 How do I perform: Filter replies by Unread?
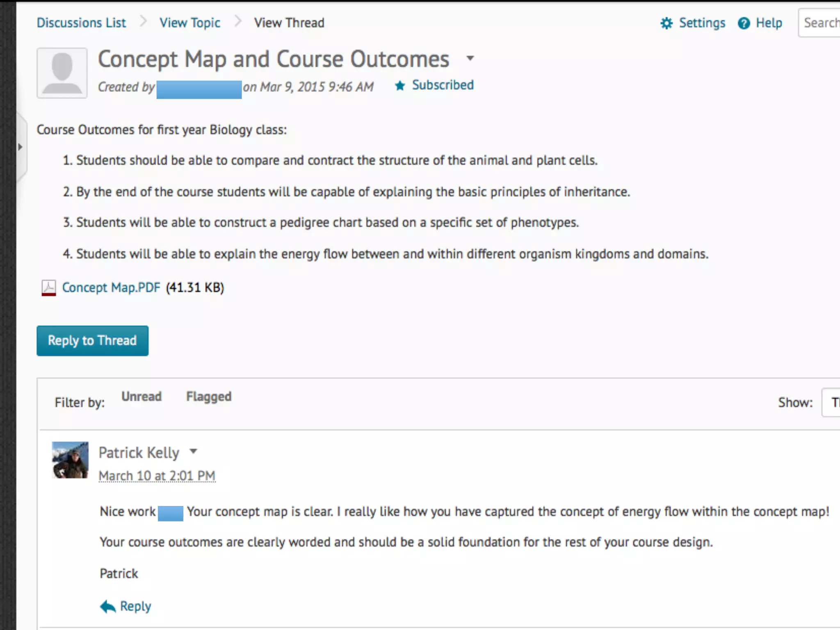[x=142, y=397]
